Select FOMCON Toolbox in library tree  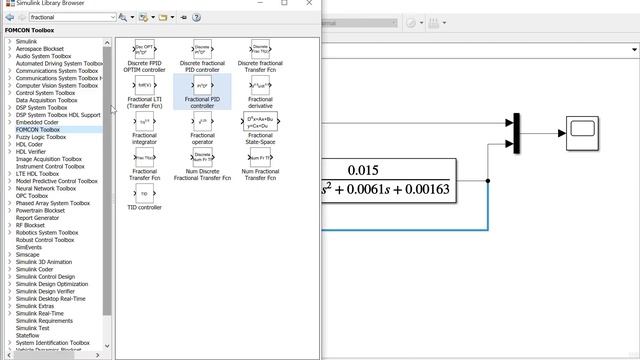(x=38, y=130)
